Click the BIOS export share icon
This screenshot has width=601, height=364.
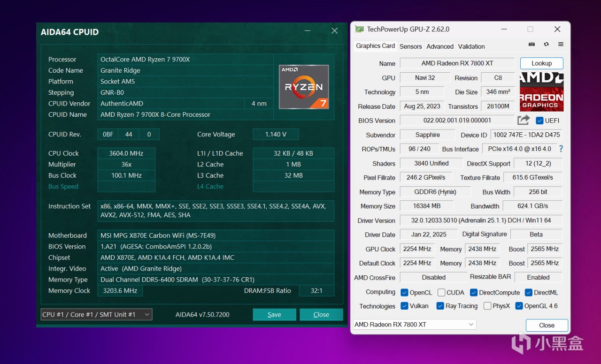coord(524,120)
